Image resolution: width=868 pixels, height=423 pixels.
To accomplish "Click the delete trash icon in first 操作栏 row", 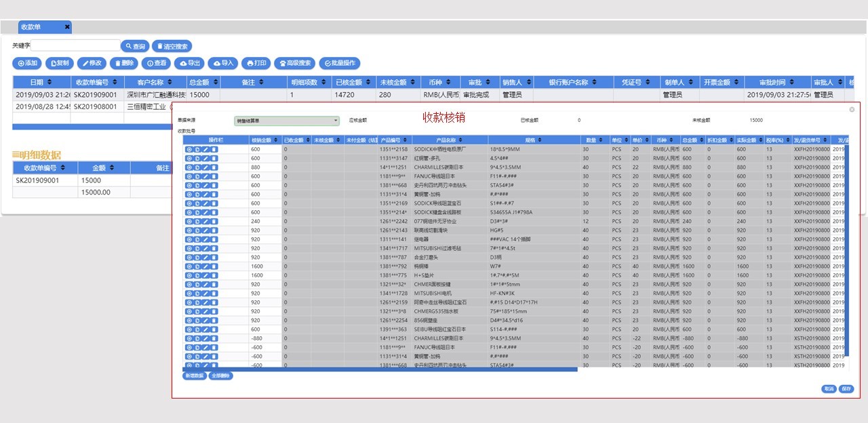I will coord(214,149).
